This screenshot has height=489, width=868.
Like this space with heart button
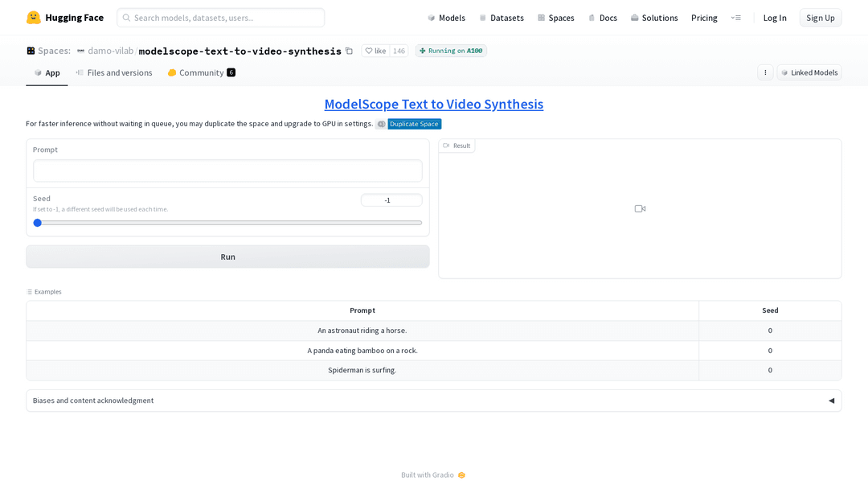click(x=376, y=51)
